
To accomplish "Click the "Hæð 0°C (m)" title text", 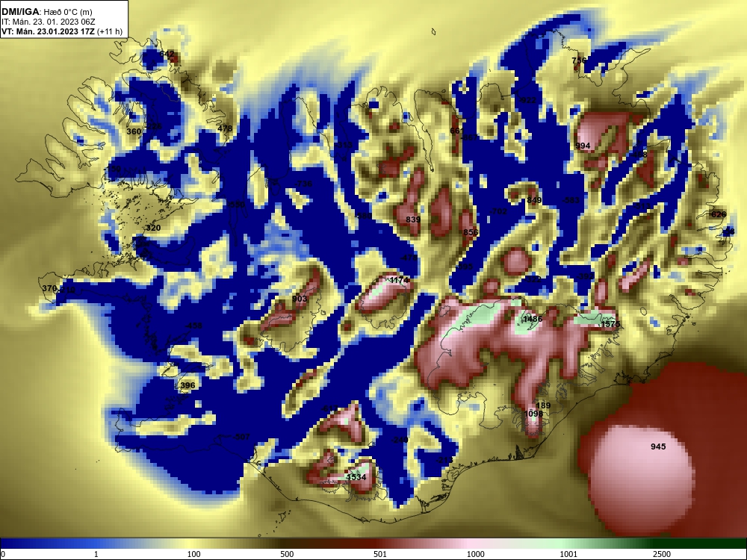I will (x=68, y=12).
